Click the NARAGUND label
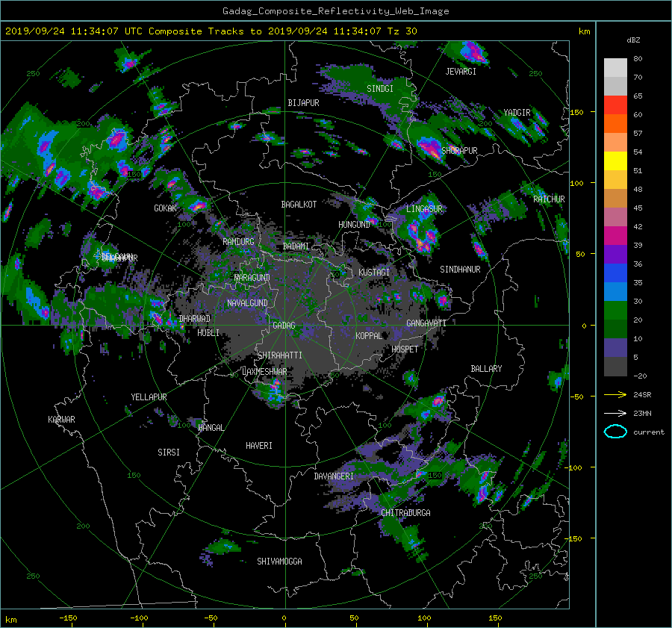This screenshot has width=672, height=628. [x=252, y=277]
